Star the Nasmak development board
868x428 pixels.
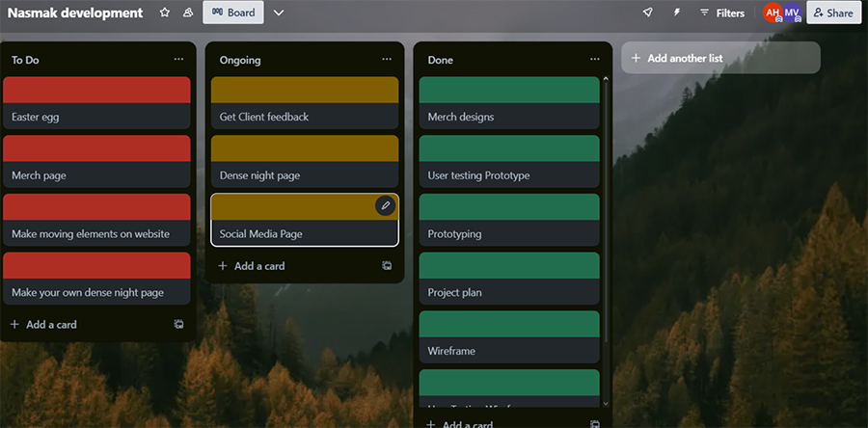tap(165, 13)
